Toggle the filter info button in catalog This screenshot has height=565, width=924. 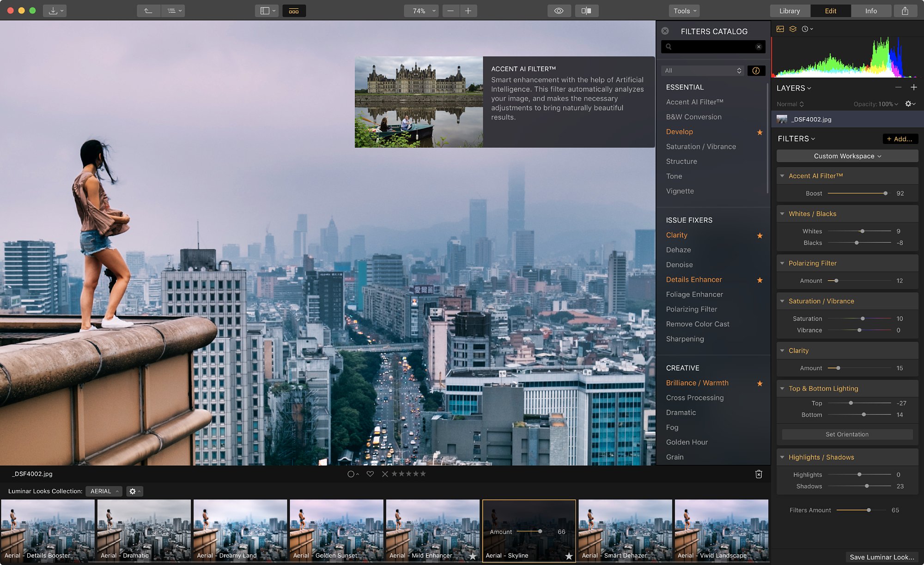point(756,71)
